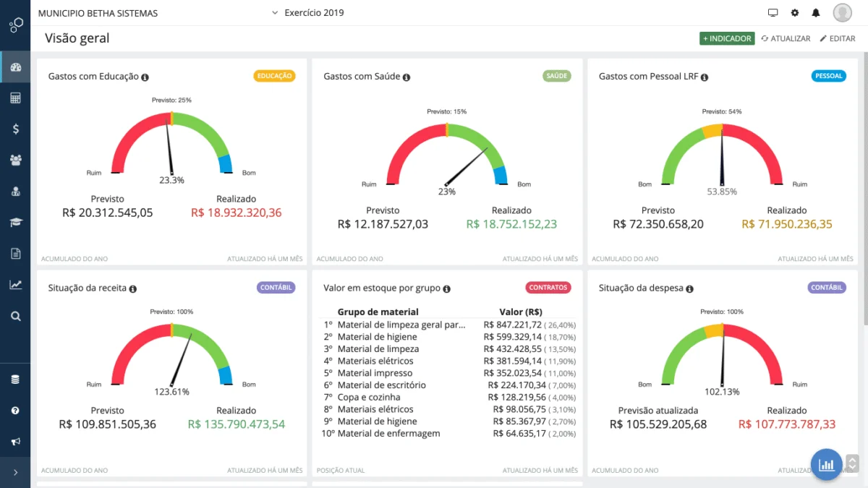The image size is (868, 488).
Task: Click the CONTRATOS tag badge
Action: pyautogui.click(x=548, y=288)
